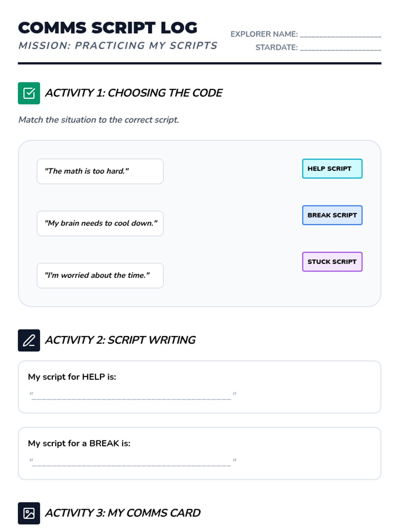Select the BREAK SCRIPT tag
This screenshot has height=532, width=399.
(x=332, y=215)
